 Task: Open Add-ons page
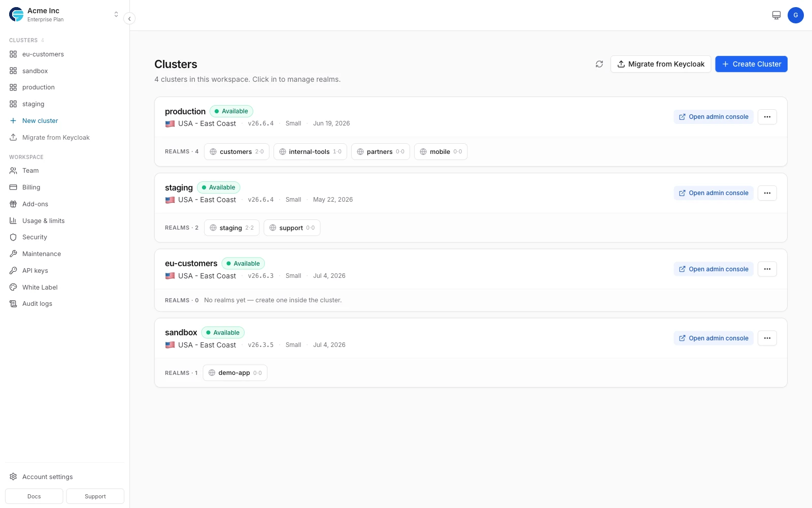coord(65,204)
